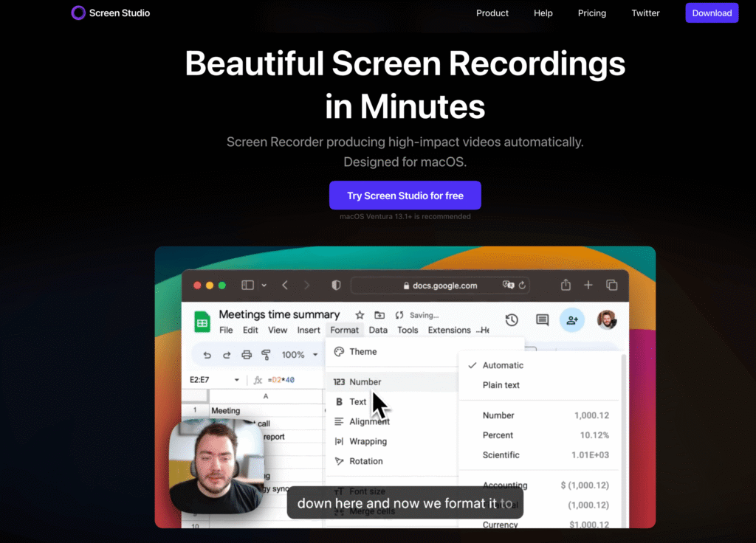
Task: Select Percent 10.12% format
Action: pos(539,435)
